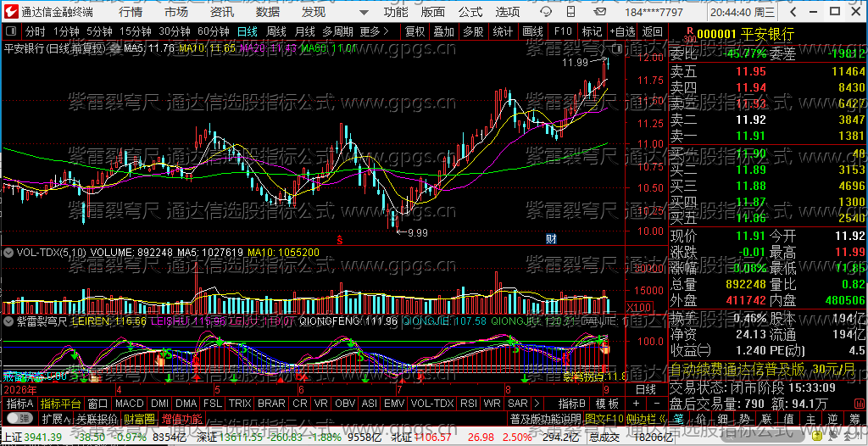The image size is (868, 446).
Task: Open the 选项 menu
Action: tap(508, 12)
